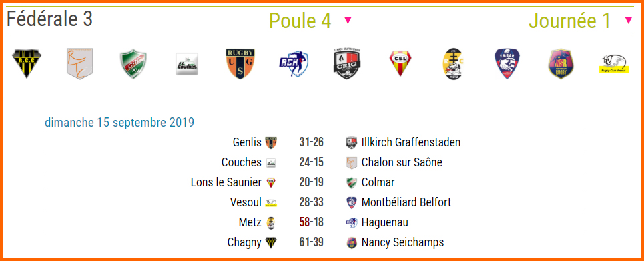The height and width of the screenshot is (261, 644).
Task: Open the 58-18 Metz Haguenau score
Action: (x=311, y=222)
